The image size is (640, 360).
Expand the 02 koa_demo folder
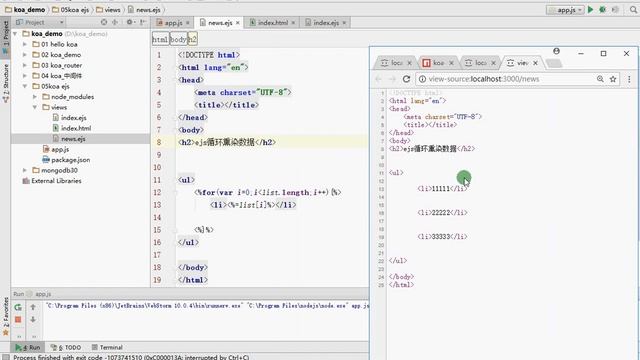pos(25,55)
